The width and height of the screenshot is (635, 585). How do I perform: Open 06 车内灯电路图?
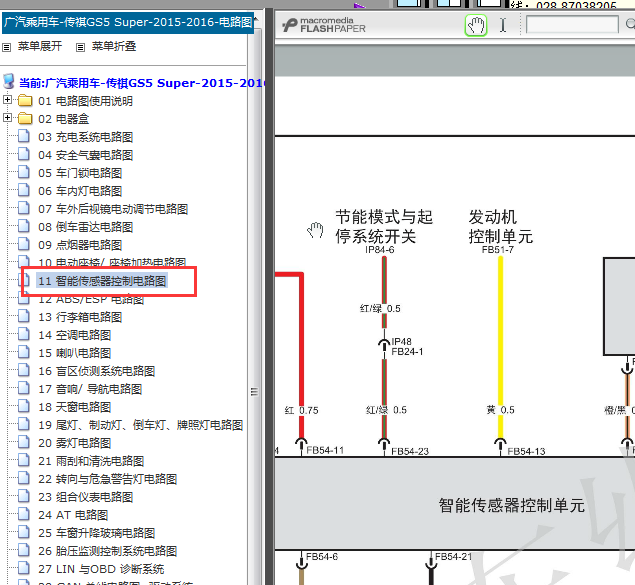[80, 191]
